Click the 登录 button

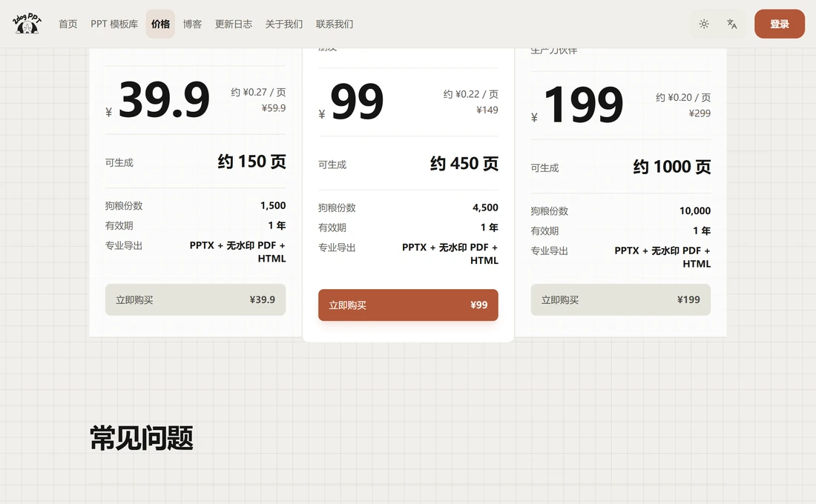click(780, 24)
